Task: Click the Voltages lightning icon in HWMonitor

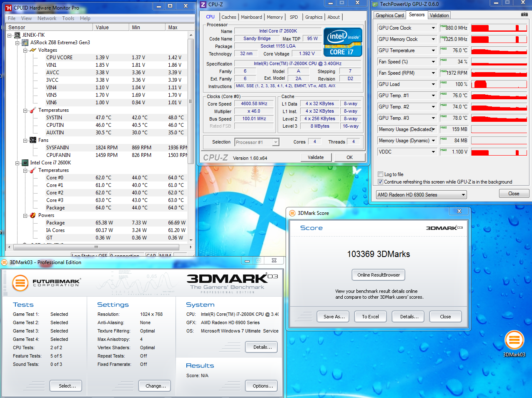Action: [x=33, y=50]
